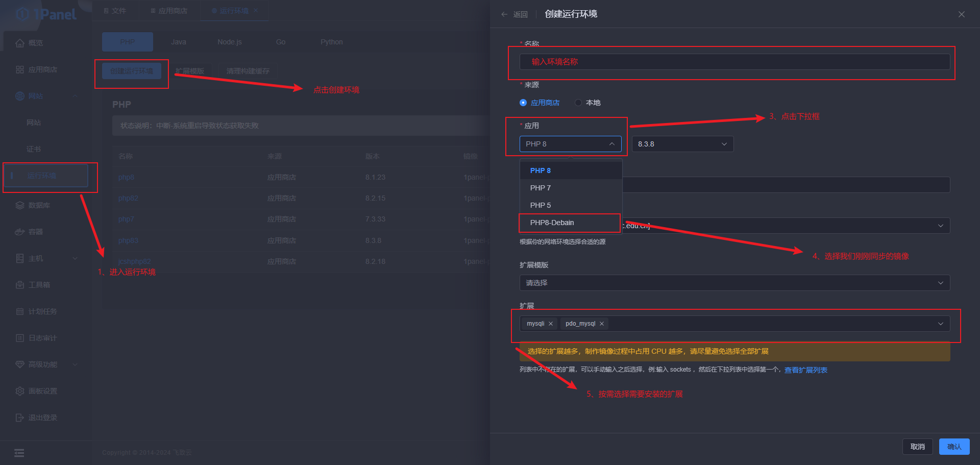Open the 应用商店 top tab
Viewport: 980px width, 465px height.
[169, 11]
